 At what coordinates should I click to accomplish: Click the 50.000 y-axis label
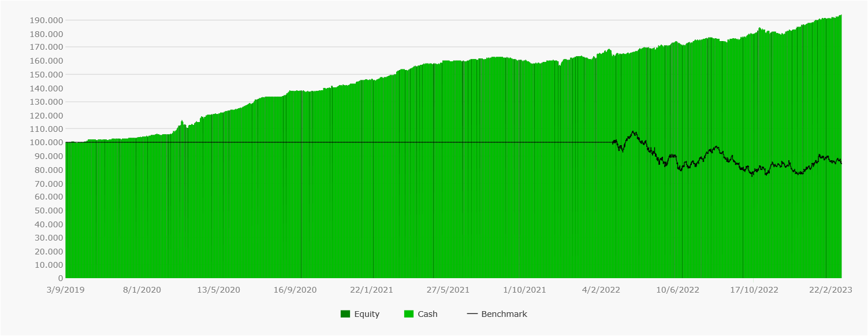49,211
